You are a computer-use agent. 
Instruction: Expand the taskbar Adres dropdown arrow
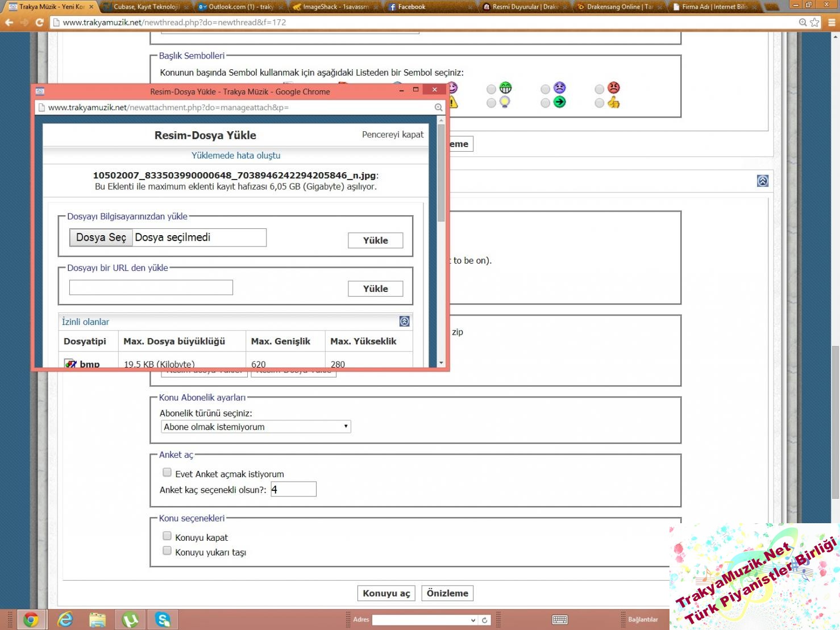[x=473, y=620]
